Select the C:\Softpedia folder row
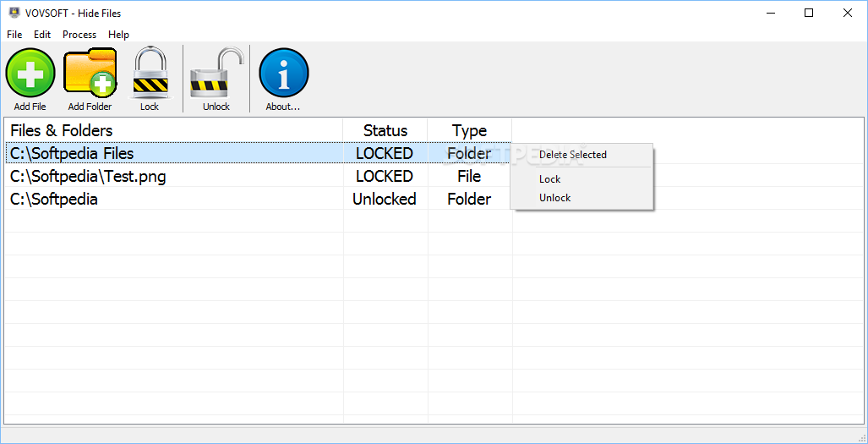 click(258, 199)
